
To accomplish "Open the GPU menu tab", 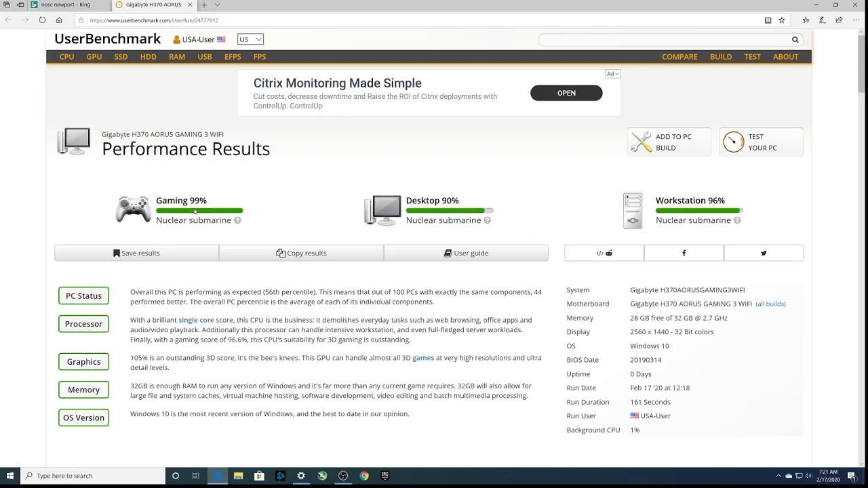I will click(x=94, y=57).
